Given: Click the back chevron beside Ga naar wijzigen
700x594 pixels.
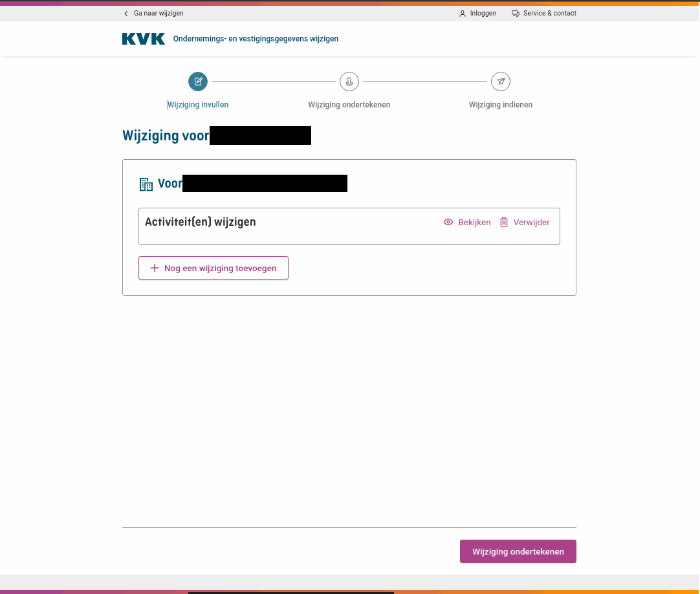Looking at the screenshot, I should pos(125,13).
